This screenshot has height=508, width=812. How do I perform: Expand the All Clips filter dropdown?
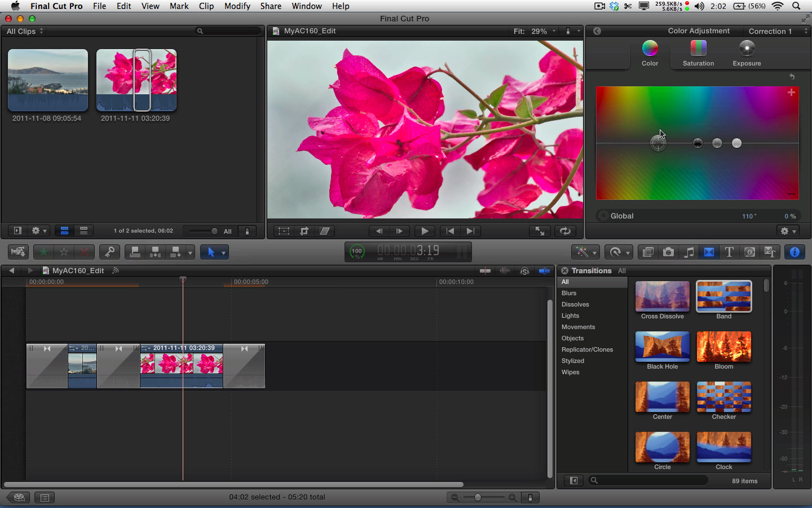25,31
